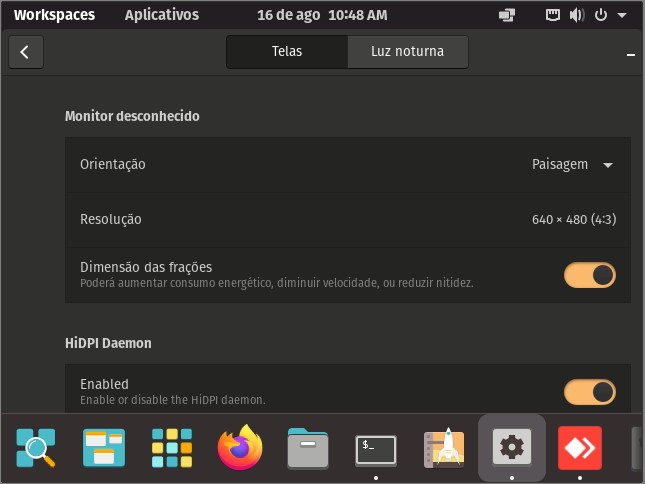Click the volume icon in top bar

point(577,15)
